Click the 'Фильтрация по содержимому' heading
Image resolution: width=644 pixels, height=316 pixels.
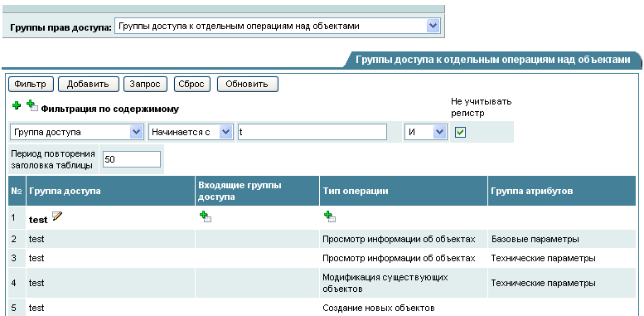tap(110, 109)
